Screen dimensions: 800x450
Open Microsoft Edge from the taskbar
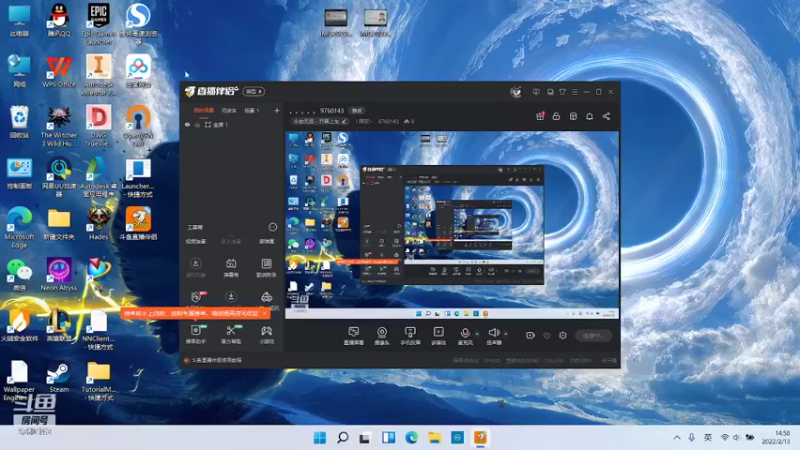[411, 438]
